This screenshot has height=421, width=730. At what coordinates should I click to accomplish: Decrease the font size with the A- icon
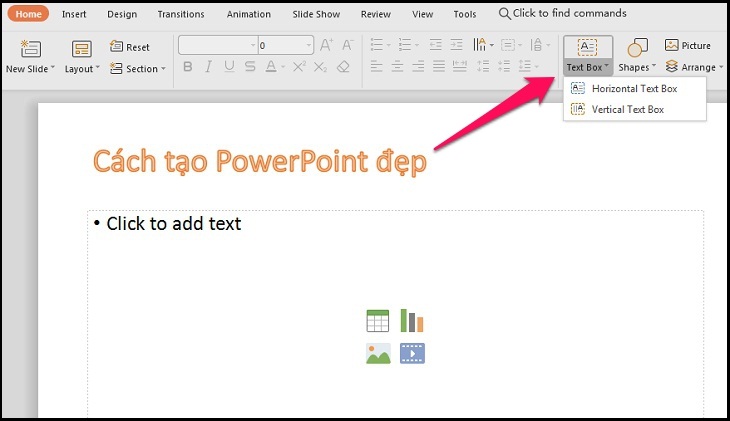pos(347,45)
